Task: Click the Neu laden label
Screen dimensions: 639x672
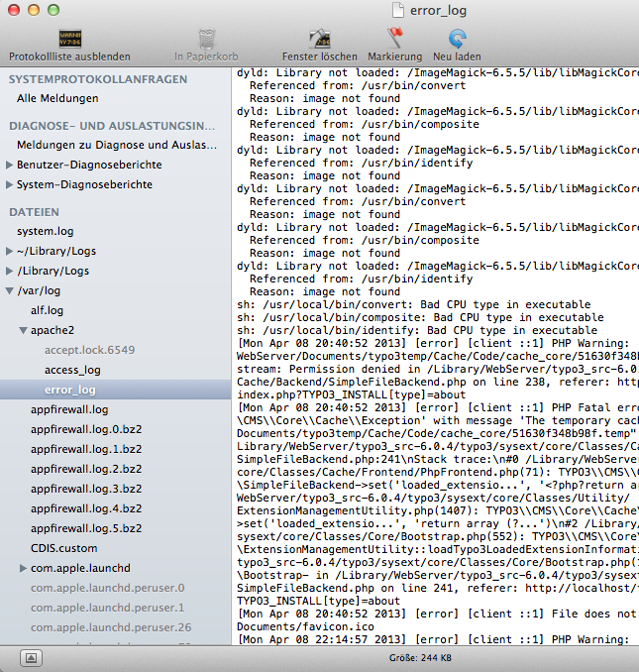Action: coord(457,56)
